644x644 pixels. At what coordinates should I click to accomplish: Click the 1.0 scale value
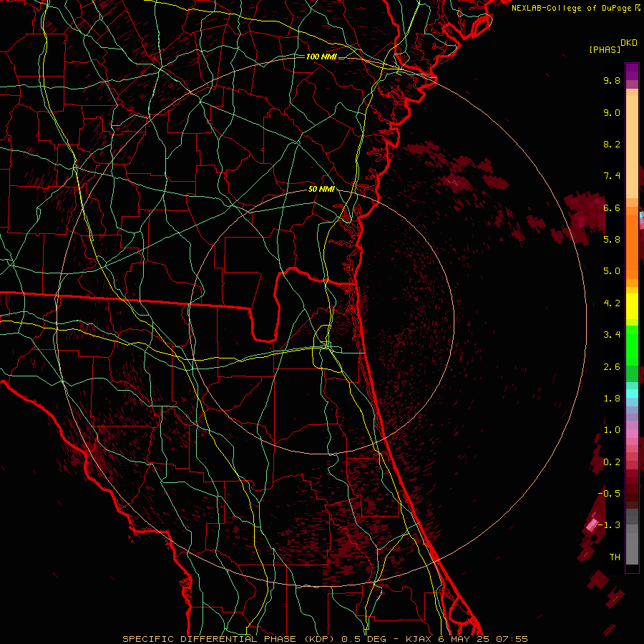[612, 430]
